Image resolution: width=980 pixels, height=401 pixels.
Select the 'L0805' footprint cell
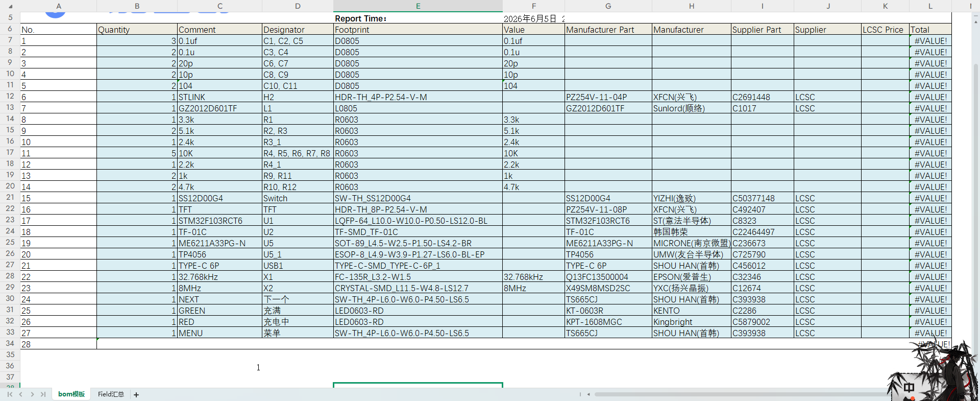click(418, 108)
